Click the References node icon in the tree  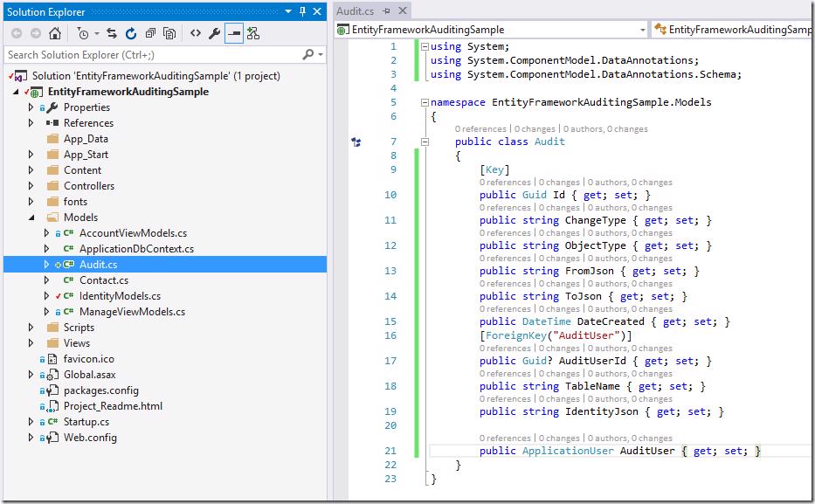52,123
